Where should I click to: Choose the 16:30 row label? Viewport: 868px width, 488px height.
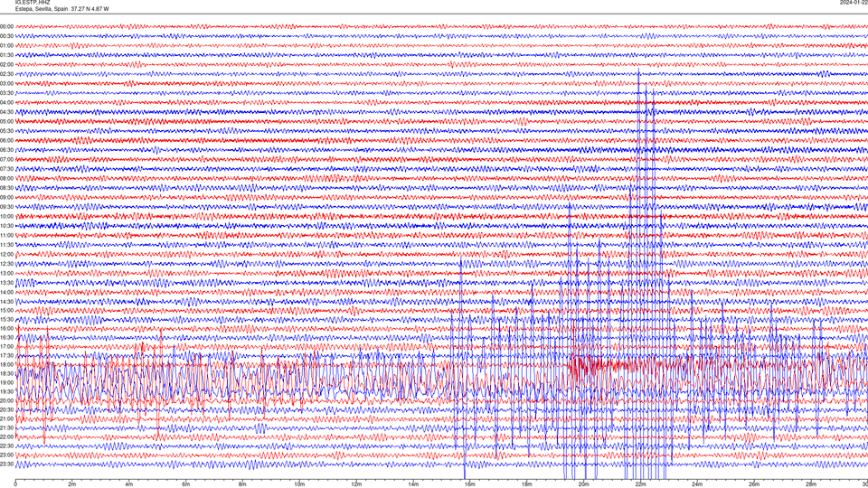(x=6, y=337)
